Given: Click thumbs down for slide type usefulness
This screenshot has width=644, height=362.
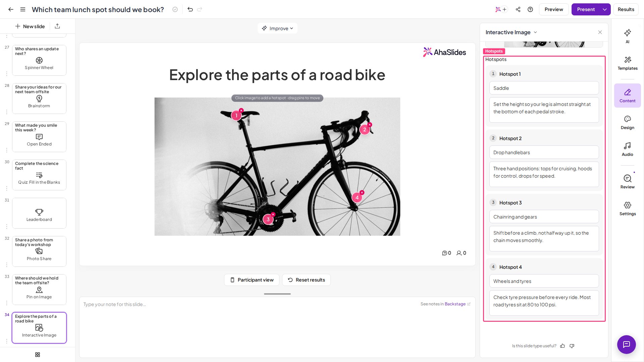Looking at the screenshot, I should pos(572,346).
